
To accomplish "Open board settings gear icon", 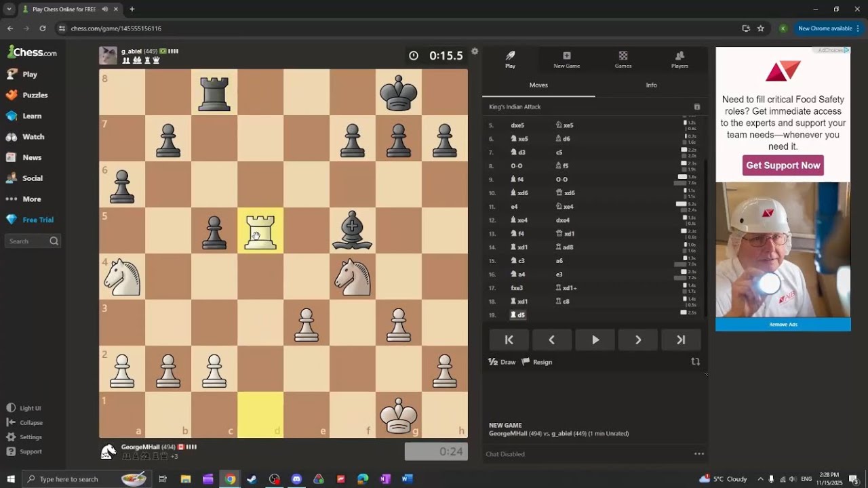I will 475,52.
